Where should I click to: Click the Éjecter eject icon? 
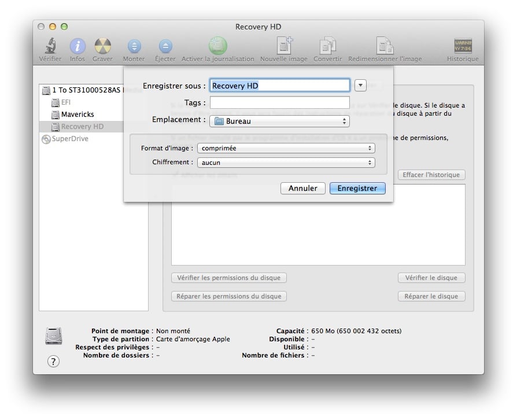[165, 46]
